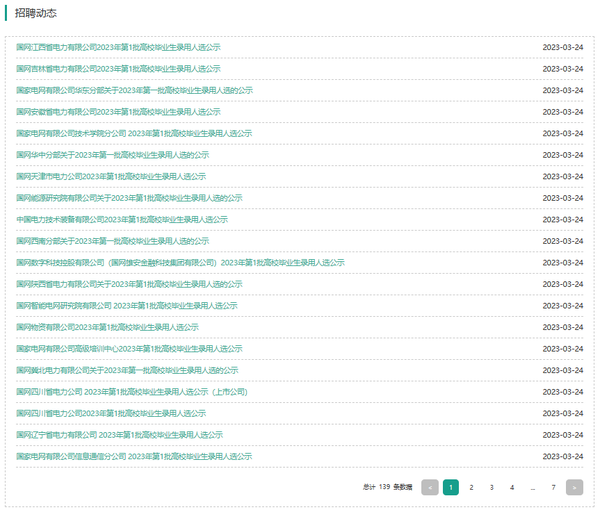The image size is (600, 512).
Task: Open 国网四川省电力公司 (上市公司) 公示 link
Action: [132, 392]
